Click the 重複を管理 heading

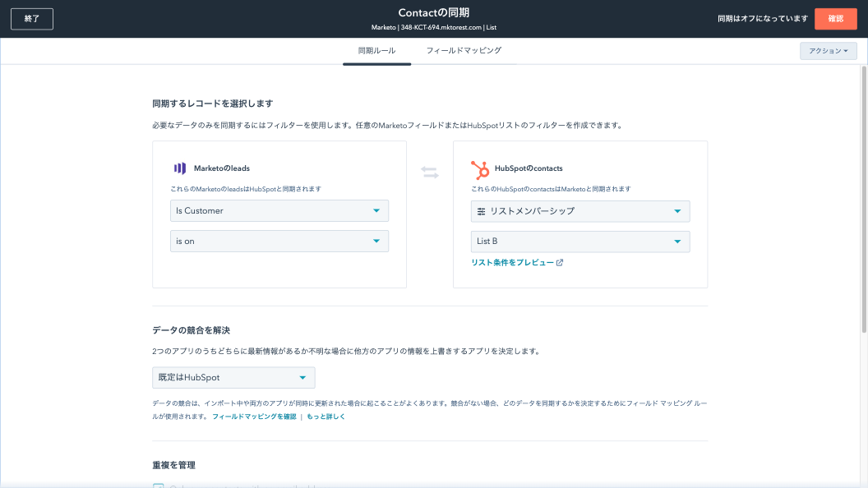(x=173, y=465)
